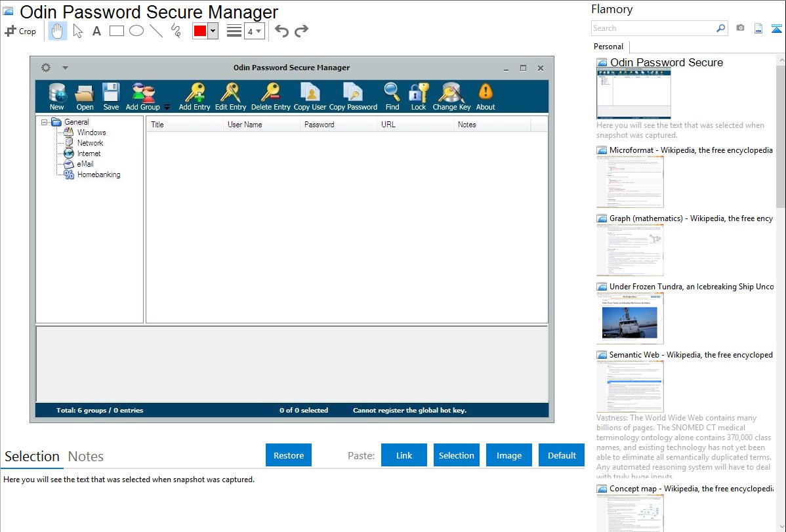The width and height of the screenshot is (786, 532).
Task: Choose the text annotation tool
Action: (x=96, y=31)
